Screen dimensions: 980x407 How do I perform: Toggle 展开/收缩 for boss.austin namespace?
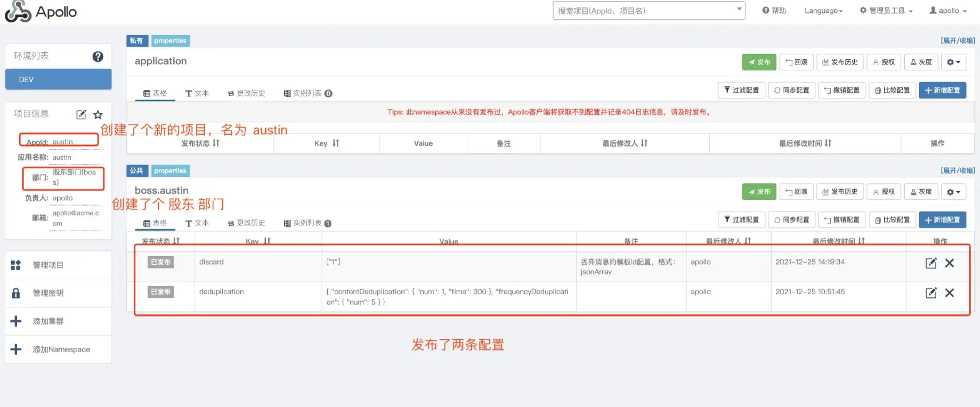pyautogui.click(x=958, y=170)
